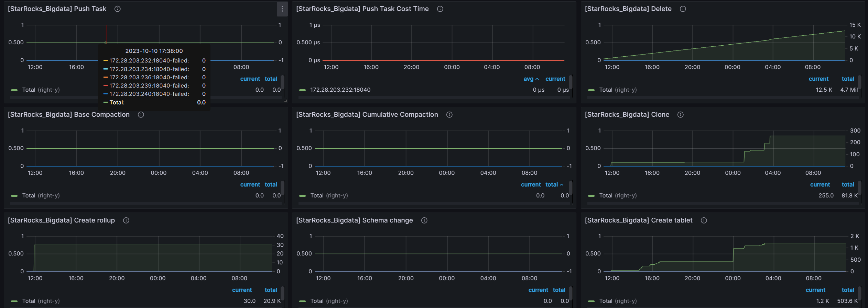Show info icon of Create rollup panel
Screen dimensions: 868x308
126,220
